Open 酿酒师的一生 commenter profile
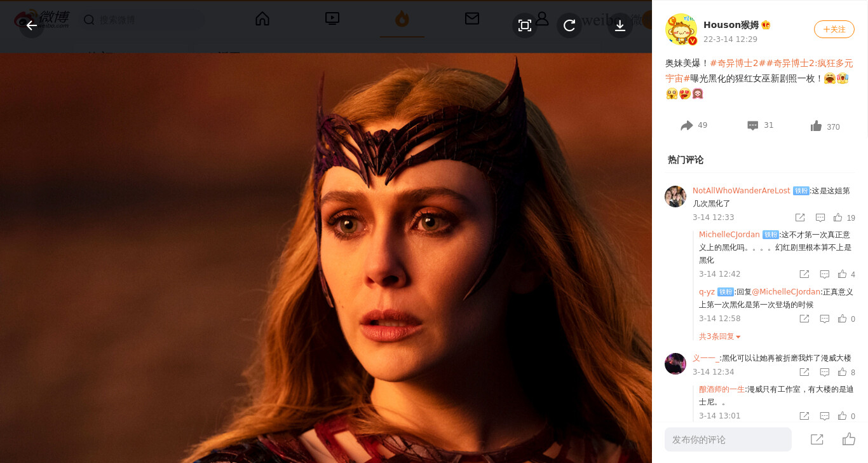This screenshot has width=868, height=463. 721,389
